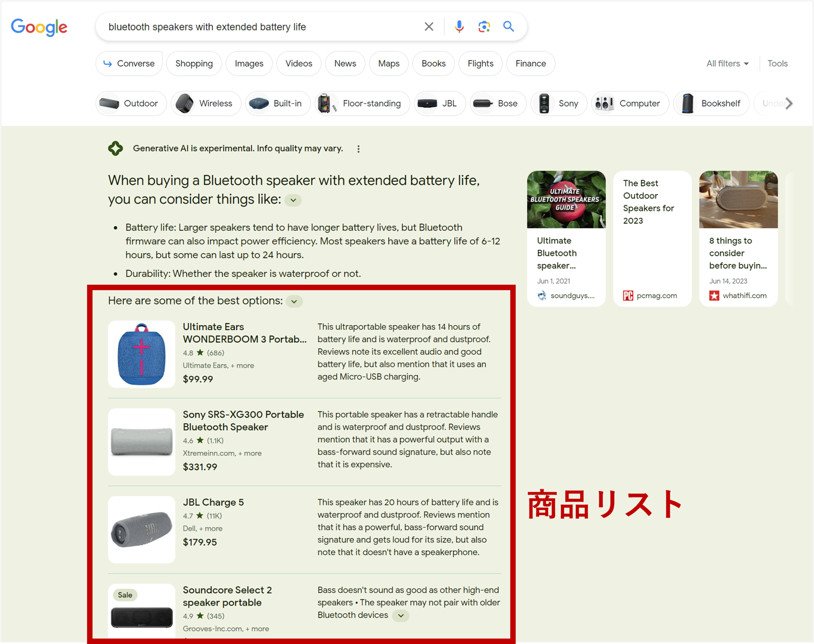Switch to the Shopping tab
The image size is (814, 644).
point(194,63)
